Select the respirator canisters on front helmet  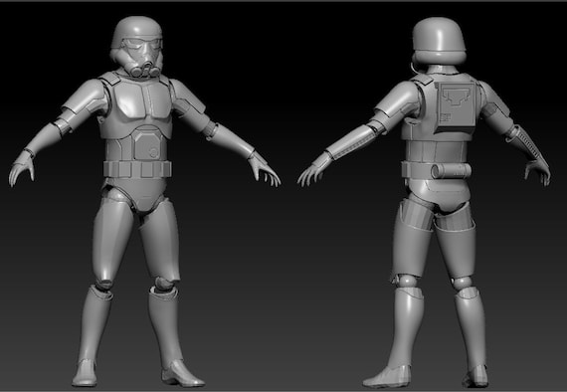tap(145, 70)
